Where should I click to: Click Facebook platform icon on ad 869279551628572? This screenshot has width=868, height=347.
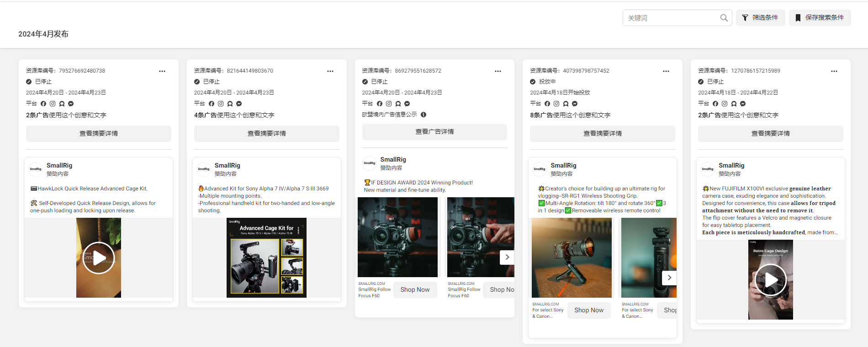380,104
